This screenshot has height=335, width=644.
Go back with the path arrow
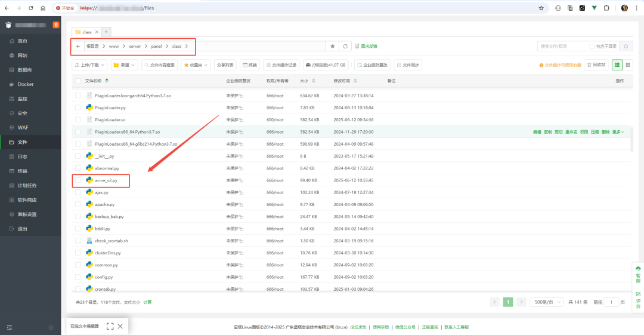pos(78,46)
